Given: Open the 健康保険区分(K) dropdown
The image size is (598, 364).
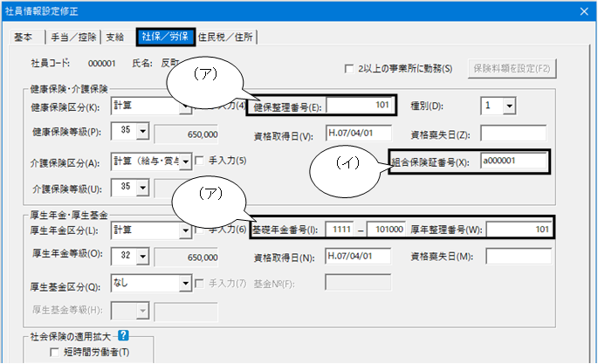Looking at the screenshot, I should pyautogui.click(x=185, y=106).
